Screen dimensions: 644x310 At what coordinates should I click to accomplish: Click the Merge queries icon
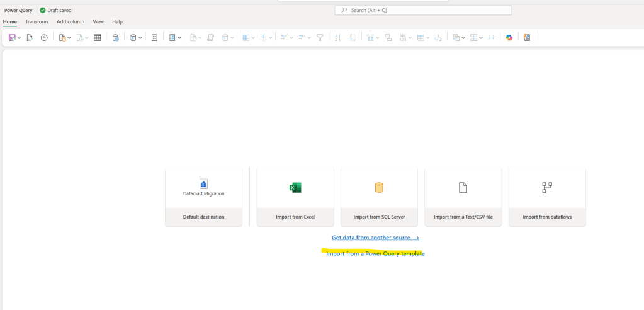click(x=456, y=37)
